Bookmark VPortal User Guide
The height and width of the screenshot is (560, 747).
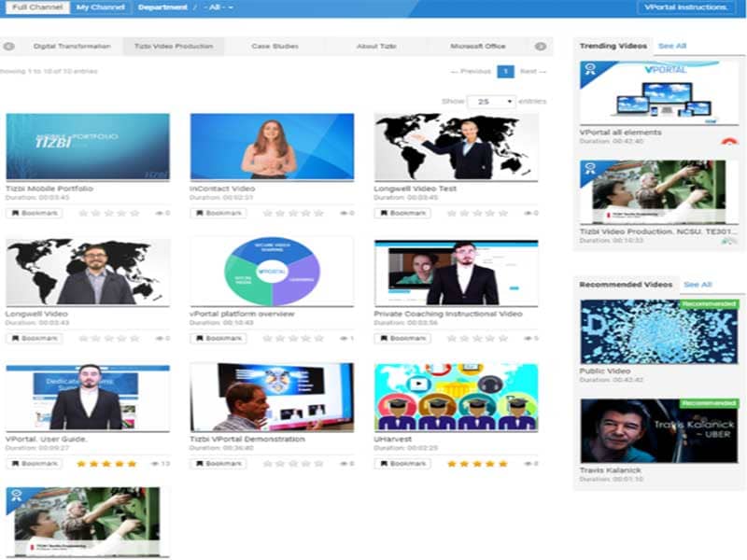(35, 463)
